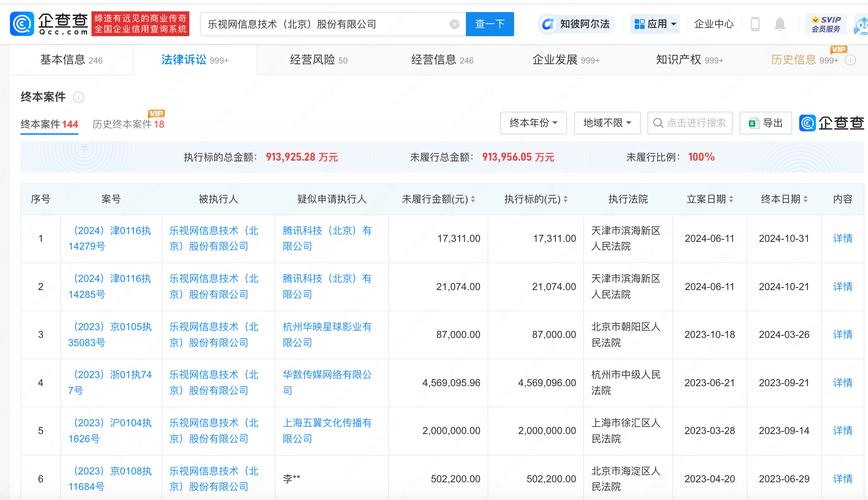Sort by 未履行金额 column arrows
868x500 pixels.
click(x=473, y=199)
